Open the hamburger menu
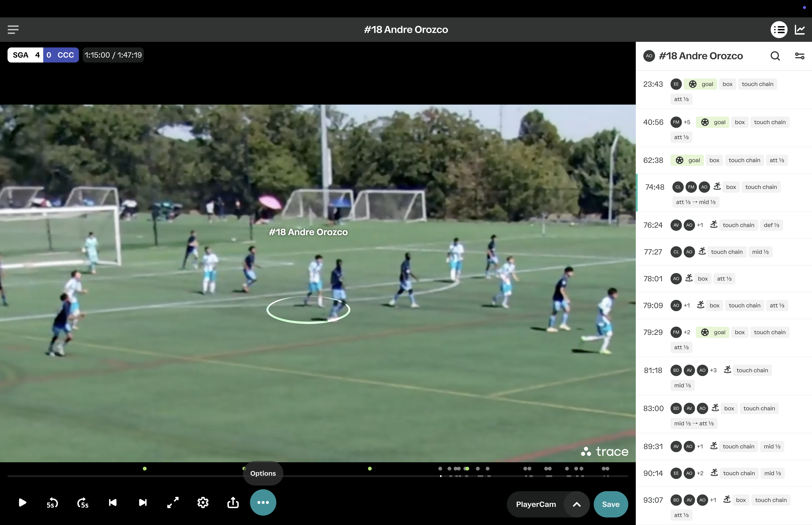This screenshot has width=812, height=525. [x=13, y=30]
